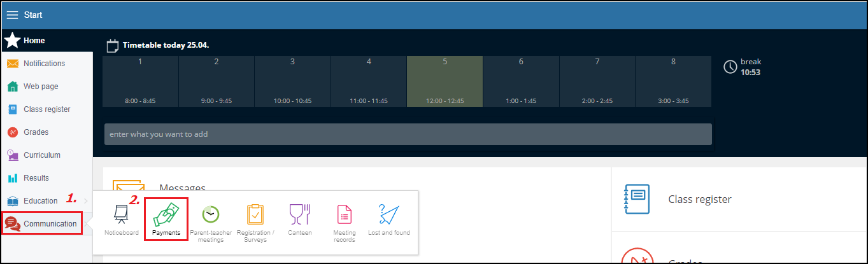
Task: Open the Class register tile link
Action: (x=700, y=199)
